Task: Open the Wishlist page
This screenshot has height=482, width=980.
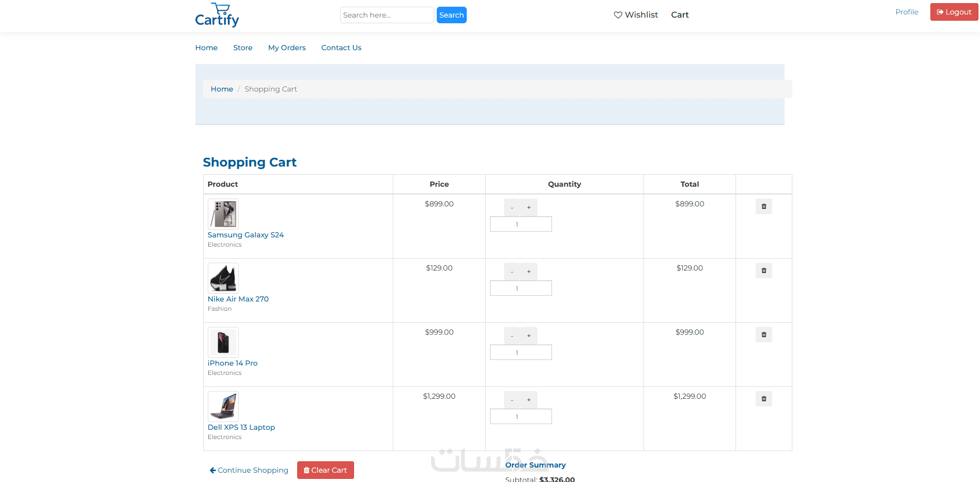Action: [x=636, y=15]
